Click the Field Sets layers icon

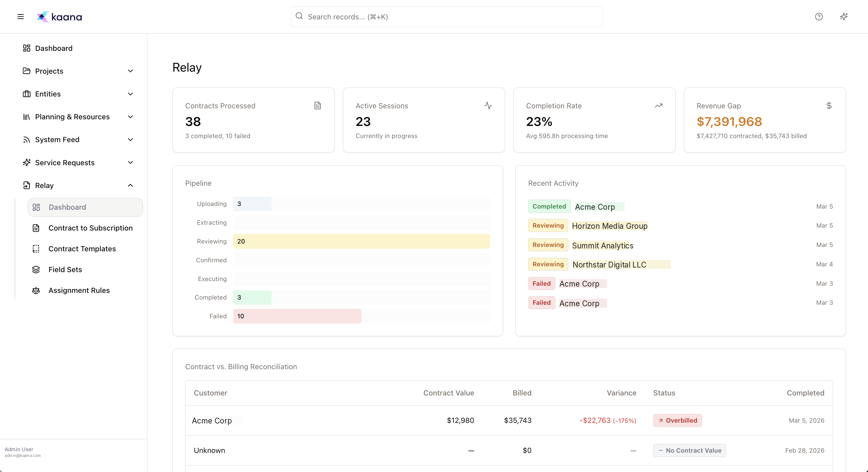coord(36,270)
